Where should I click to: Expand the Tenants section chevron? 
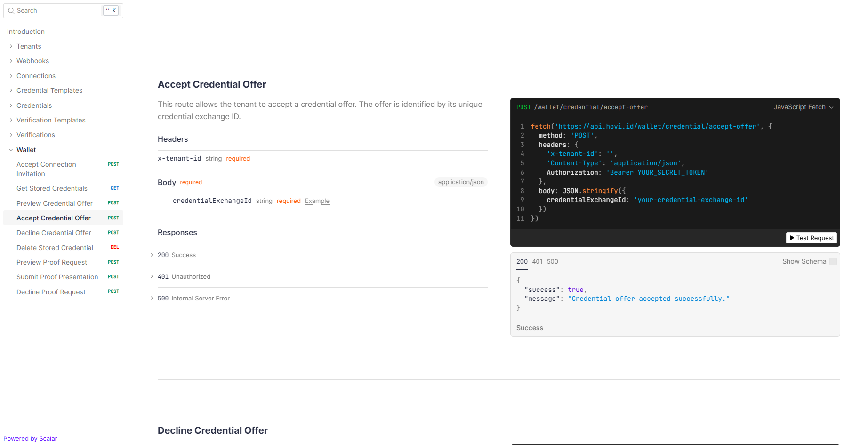[x=11, y=46]
